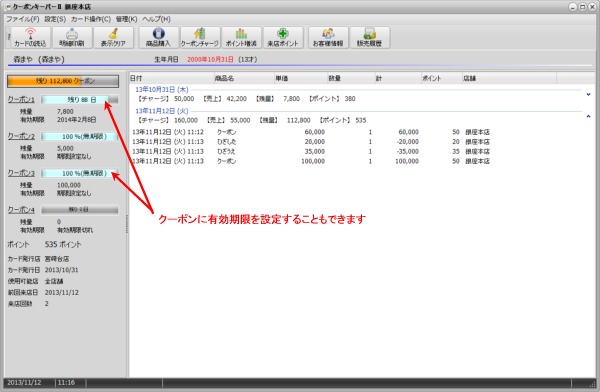Open the ファイル(F) menu
The image size is (600, 392).
coord(23,19)
